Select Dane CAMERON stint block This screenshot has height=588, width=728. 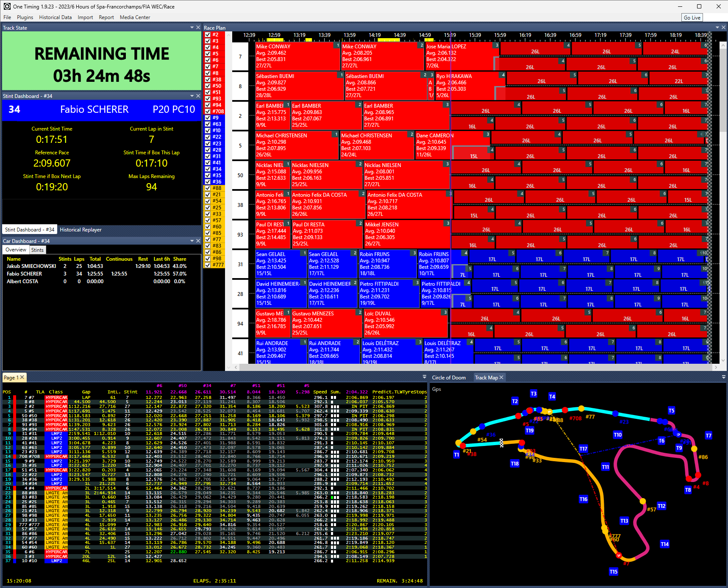[x=453, y=145]
